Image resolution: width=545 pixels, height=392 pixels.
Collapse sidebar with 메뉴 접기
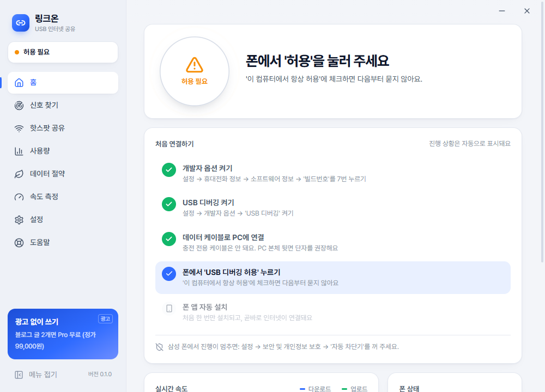point(36,375)
